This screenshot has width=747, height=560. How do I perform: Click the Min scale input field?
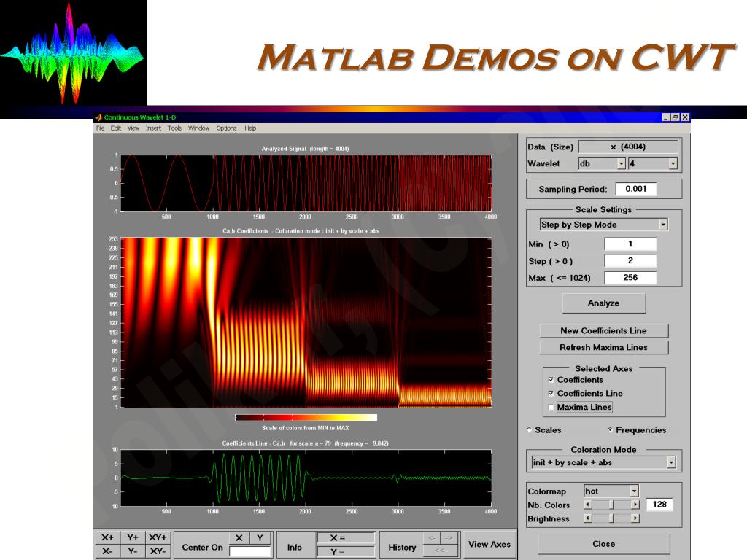630,244
